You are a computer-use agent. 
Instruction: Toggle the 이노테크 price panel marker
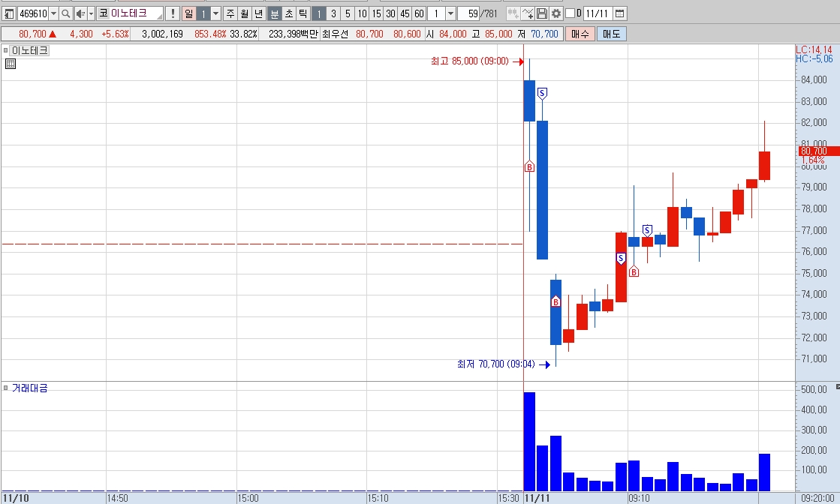click(x=5, y=50)
